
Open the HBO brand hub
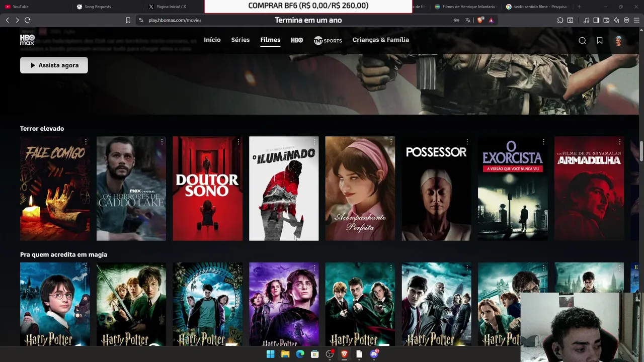point(297,40)
